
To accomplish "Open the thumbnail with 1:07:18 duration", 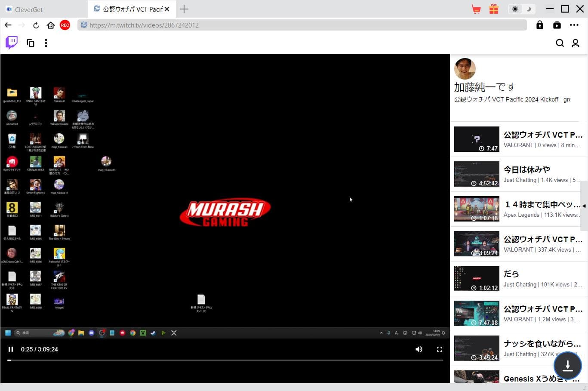I will 477,209.
